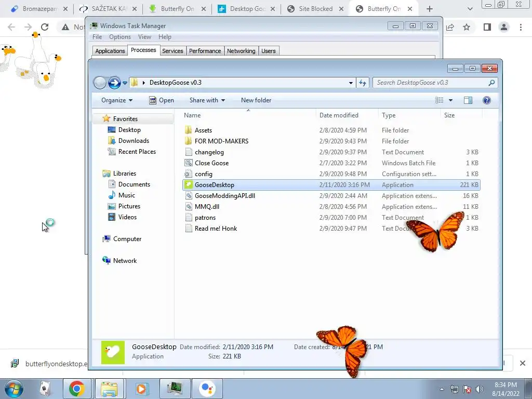Open the Videos library
Screen dimensions: 532x399
tap(127, 217)
